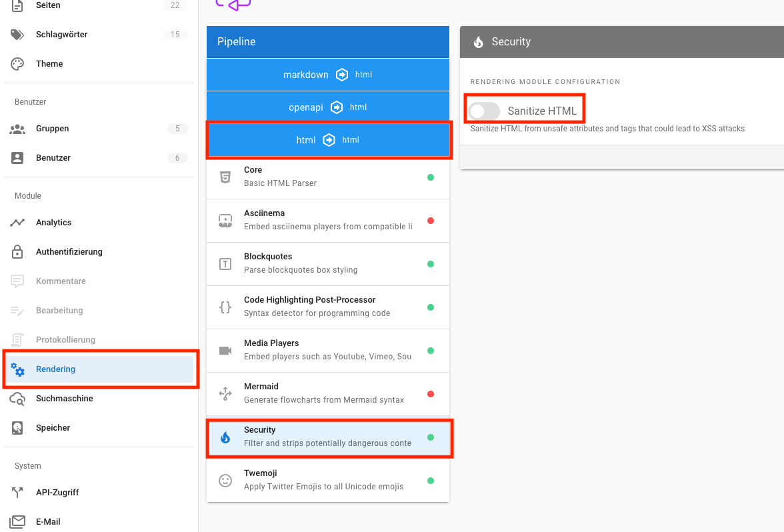Click the Gruppen people icon

tap(17, 129)
